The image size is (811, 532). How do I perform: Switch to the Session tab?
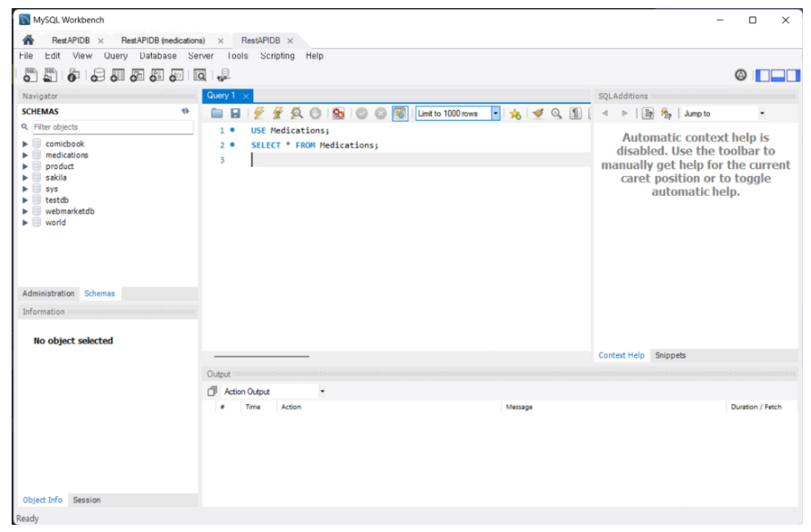coord(87,501)
